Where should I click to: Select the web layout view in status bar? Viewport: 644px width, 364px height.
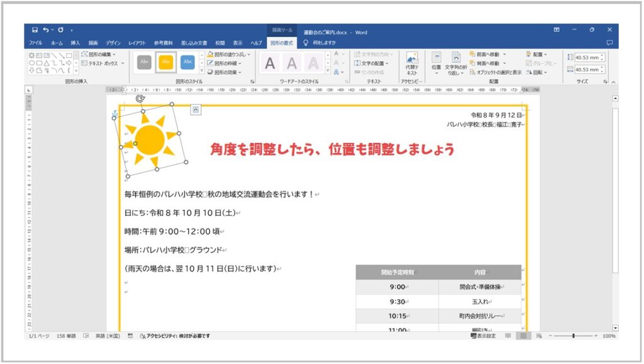538,336
